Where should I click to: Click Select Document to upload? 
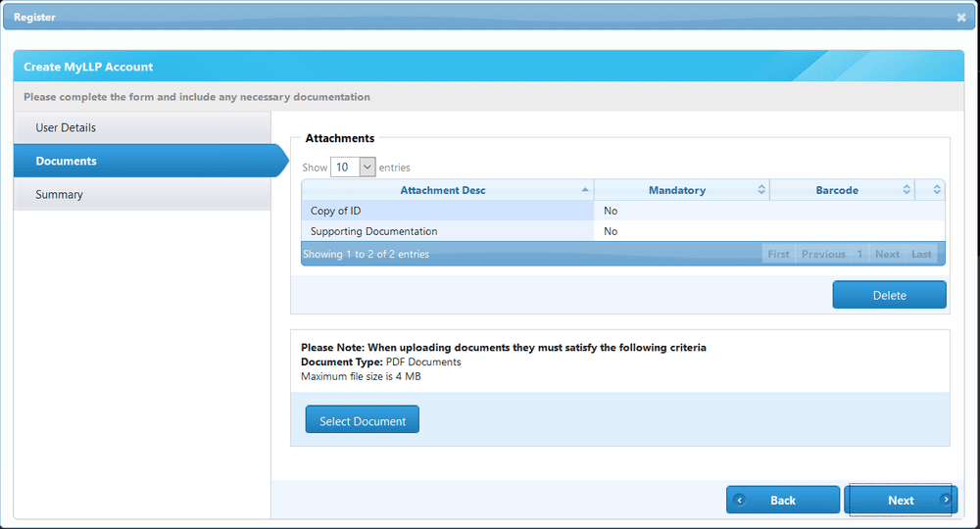pyautogui.click(x=363, y=419)
